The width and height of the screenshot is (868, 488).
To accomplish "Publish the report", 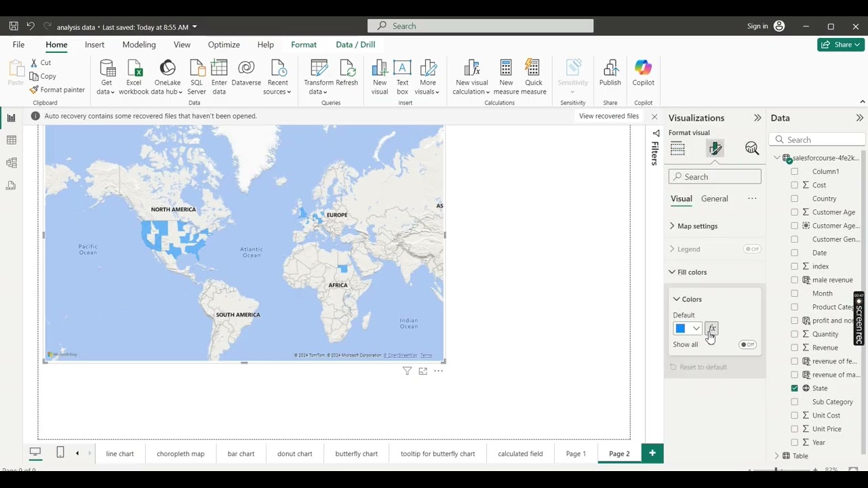I will (x=610, y=73).
